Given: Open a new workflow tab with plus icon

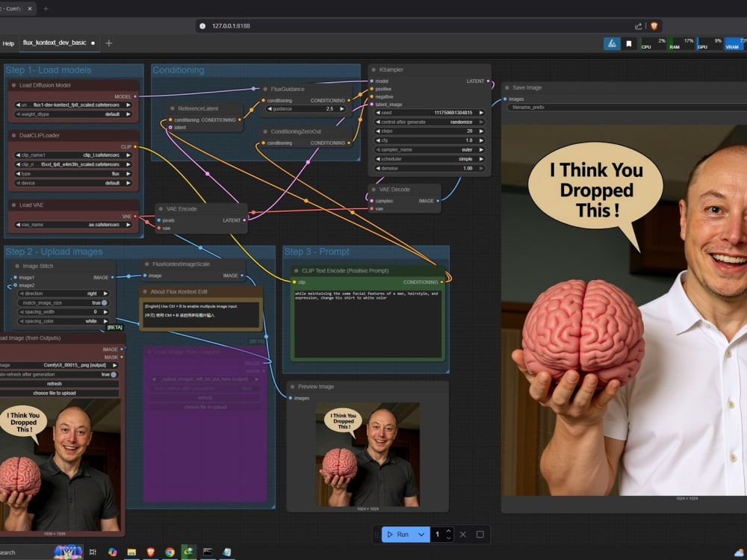Looking at the screenshot, I should click(108, 43).
